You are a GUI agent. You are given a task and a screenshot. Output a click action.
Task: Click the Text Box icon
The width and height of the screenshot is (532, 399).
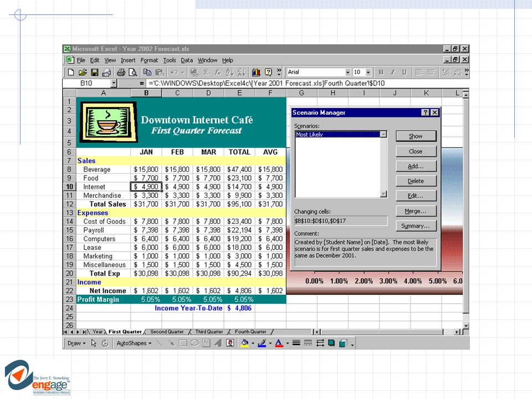pos(206,343)
